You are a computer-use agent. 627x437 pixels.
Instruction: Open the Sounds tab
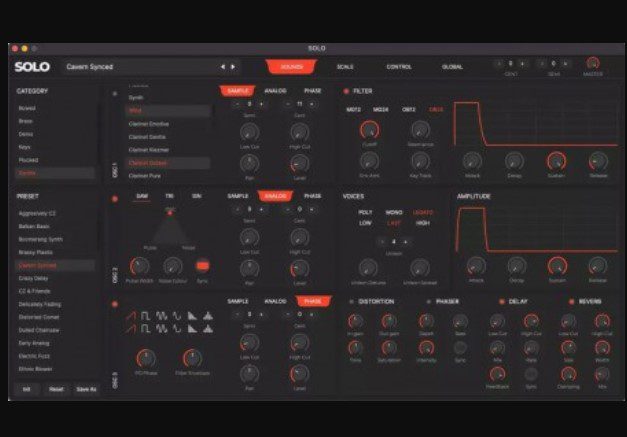tap(292, 66)
